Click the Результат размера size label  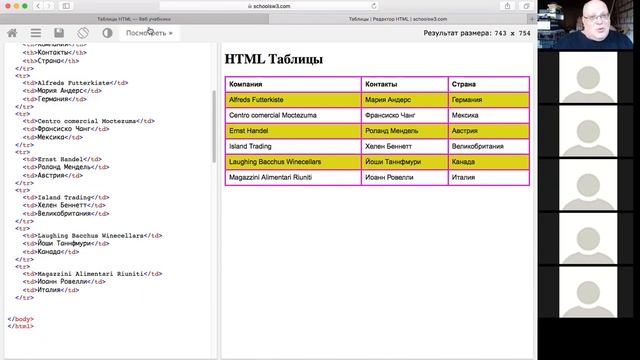pyautogui.click(x=477, y=33)
